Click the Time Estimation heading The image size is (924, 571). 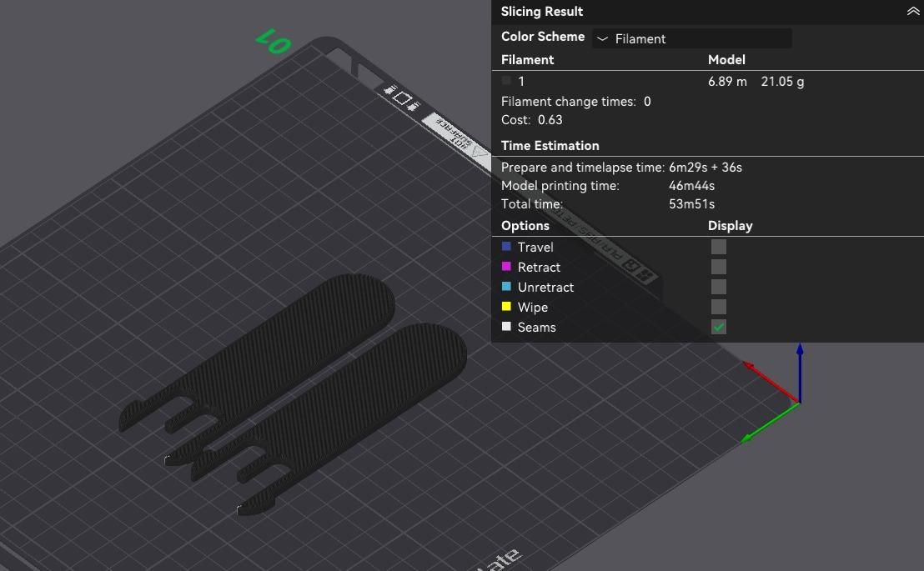[x=550, y=146]
